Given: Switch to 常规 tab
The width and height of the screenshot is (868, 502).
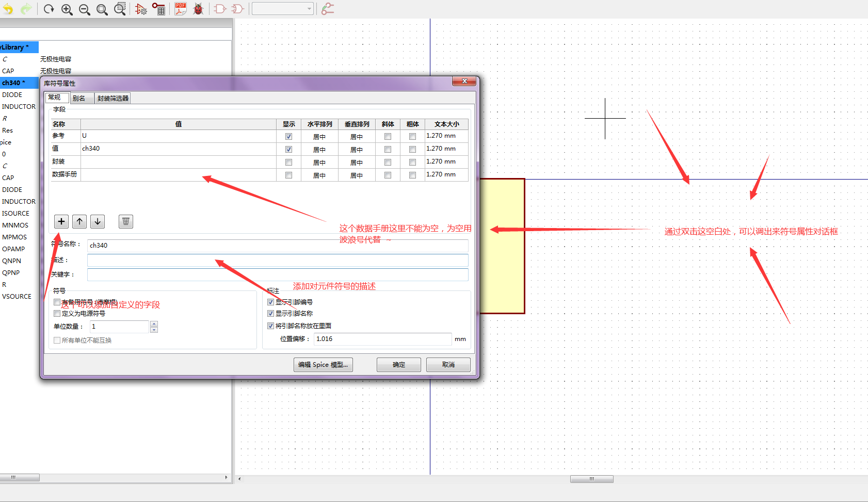Looking at the screenshot, I should 57,98.
